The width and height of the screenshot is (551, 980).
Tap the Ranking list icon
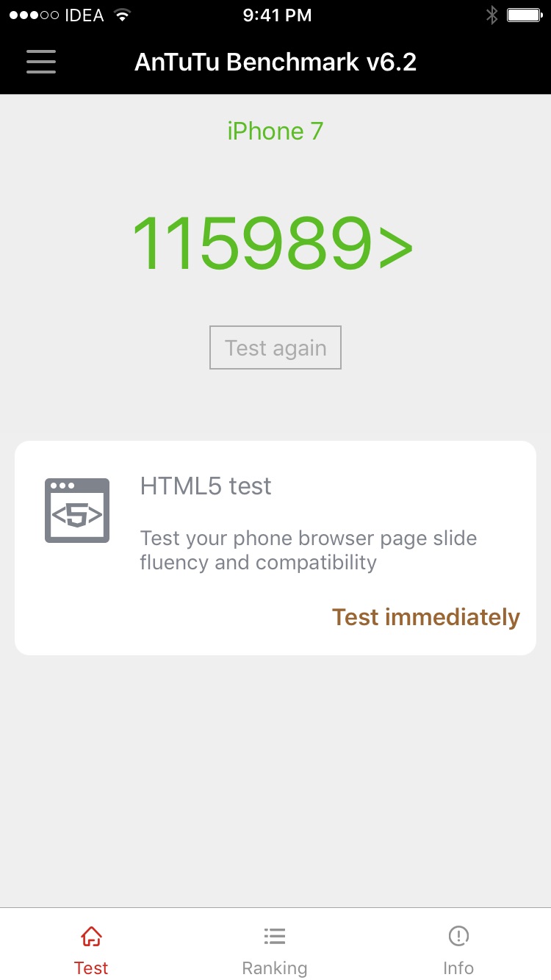[275, 936]
